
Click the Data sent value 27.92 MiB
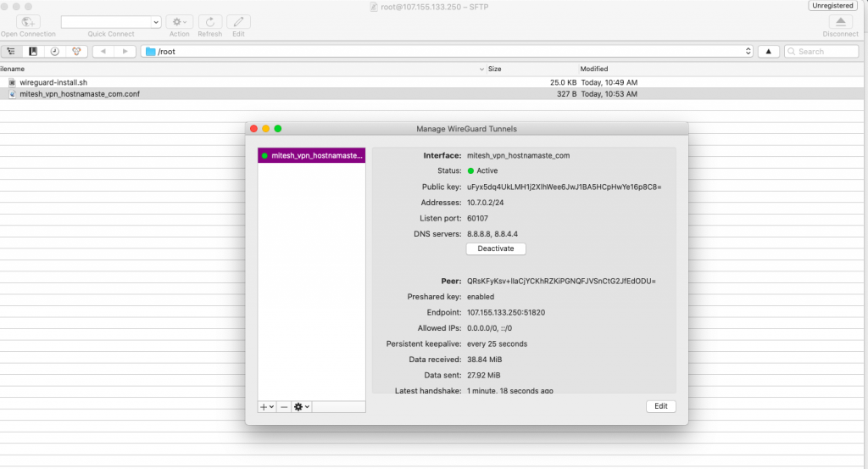(484, 376)
